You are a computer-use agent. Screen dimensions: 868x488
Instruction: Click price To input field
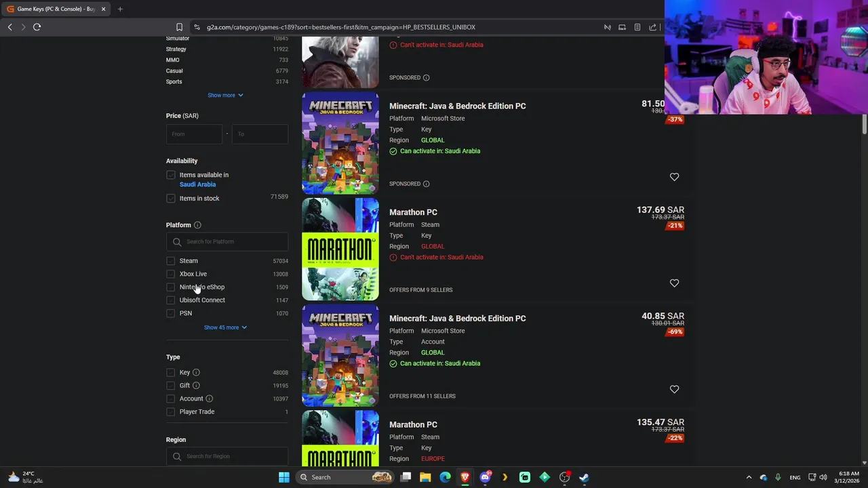point(260,134)
